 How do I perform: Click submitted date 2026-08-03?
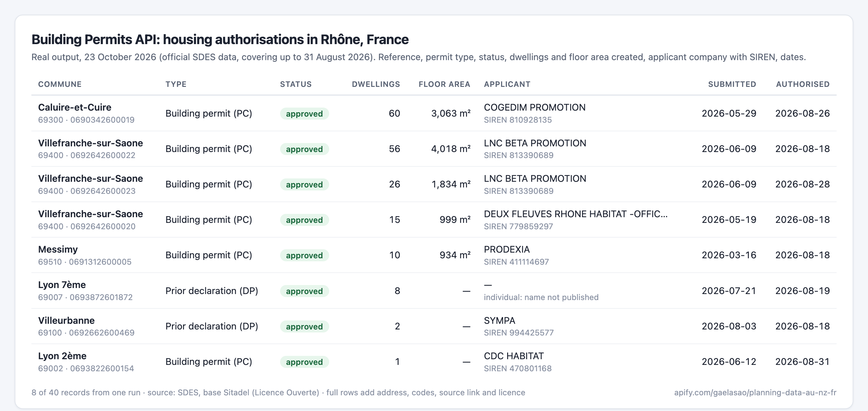point(729,326)
